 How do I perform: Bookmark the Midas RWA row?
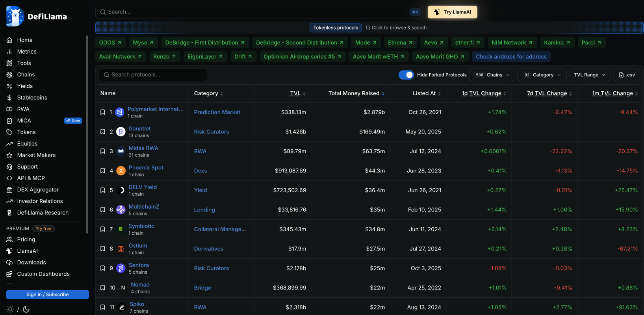tap(102, 151)
